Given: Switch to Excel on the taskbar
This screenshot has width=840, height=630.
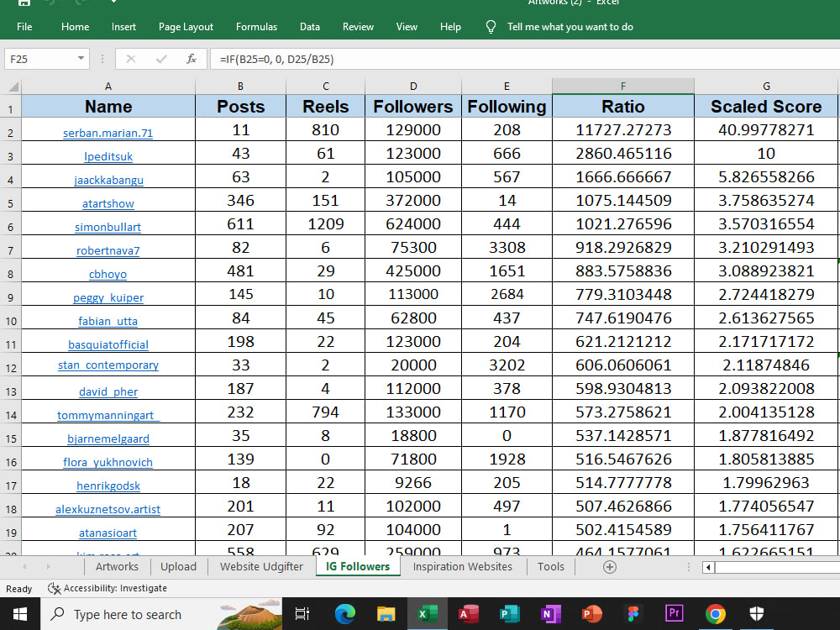Looking at the screenshot, I should [427, 614].
